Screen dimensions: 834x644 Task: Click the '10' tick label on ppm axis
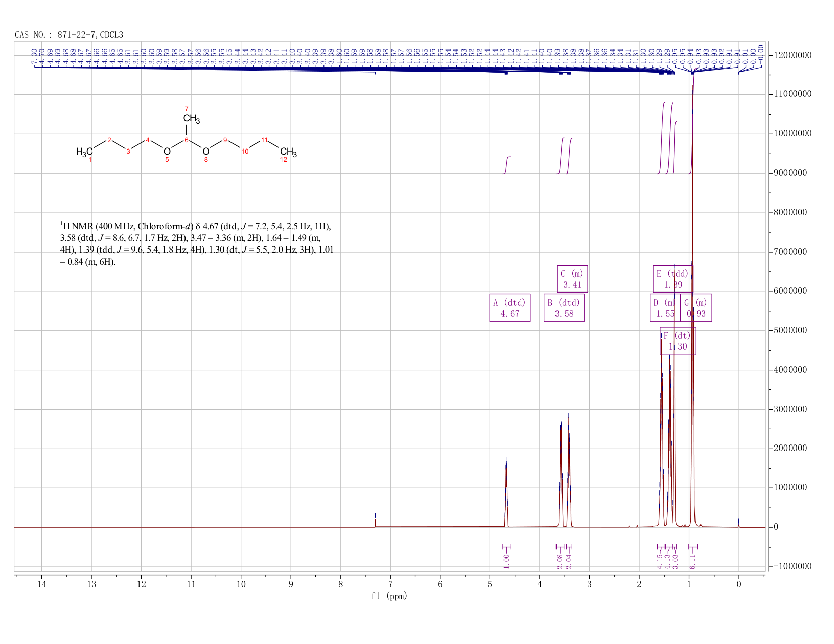click(x=241, y=584)
